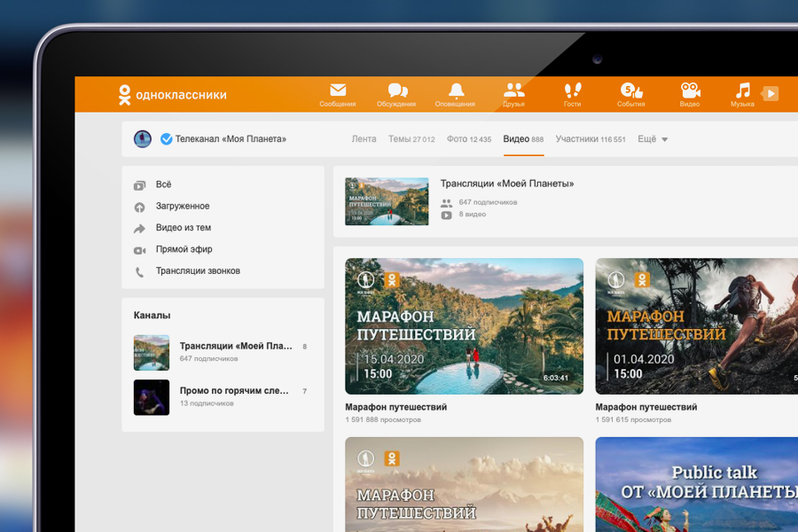Select the Видео 888 tab
The image size is (798, 532).
[x=523, y=139]
